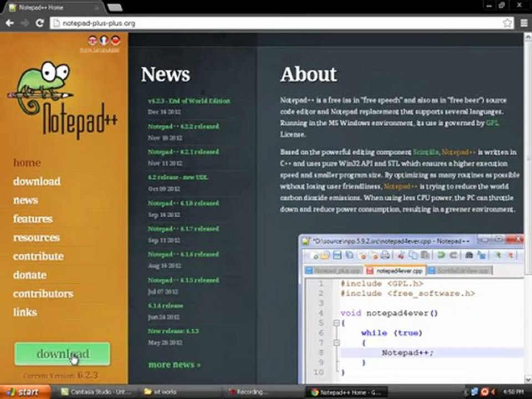532x399 pixels.
Task: Click the green download button
Action: [x=63, y=354]
